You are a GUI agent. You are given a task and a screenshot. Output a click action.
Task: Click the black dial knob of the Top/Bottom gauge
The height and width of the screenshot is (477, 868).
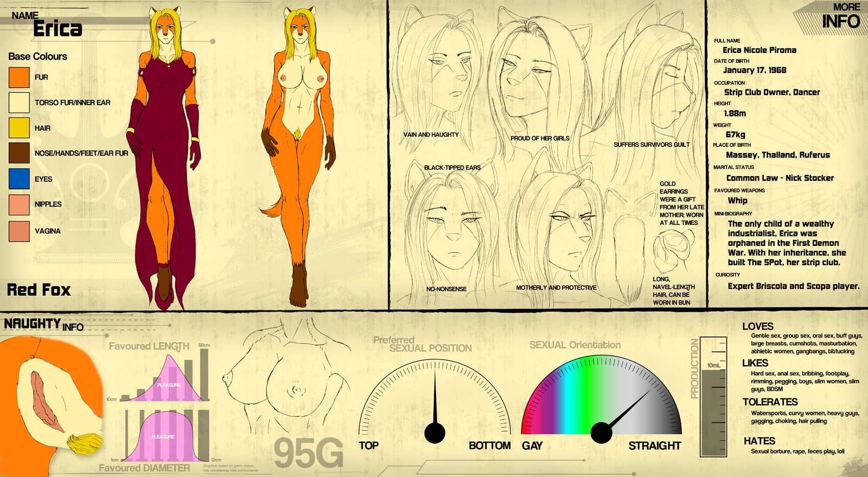pyautogui.click(x=435, y=433)
